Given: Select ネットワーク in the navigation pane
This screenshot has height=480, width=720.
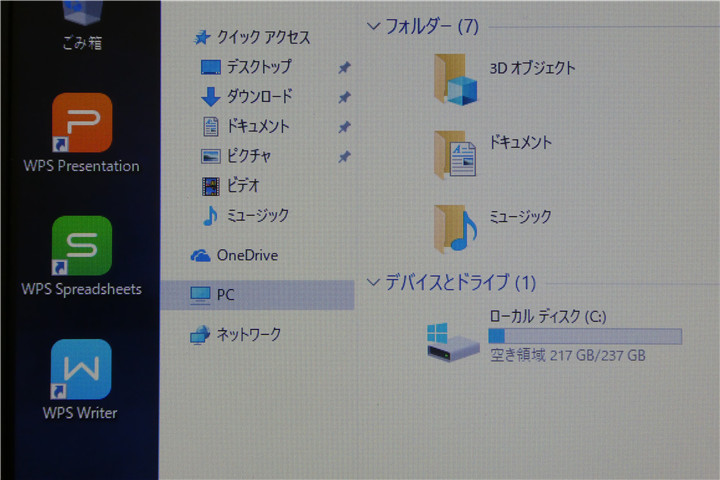Looking at the screenshot, I should point(248,334).
